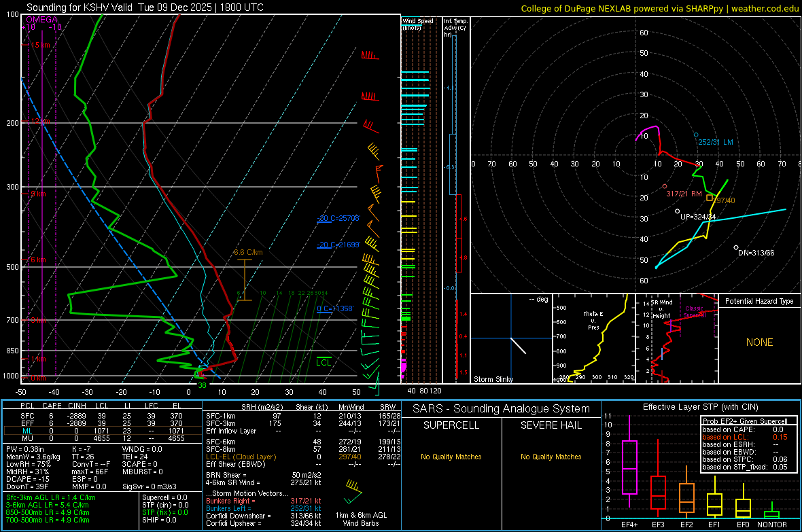Click the 1km & 6km AGL wind barb symbol
Viewport: 802px width, 532px height.
(x=353, y=491)
